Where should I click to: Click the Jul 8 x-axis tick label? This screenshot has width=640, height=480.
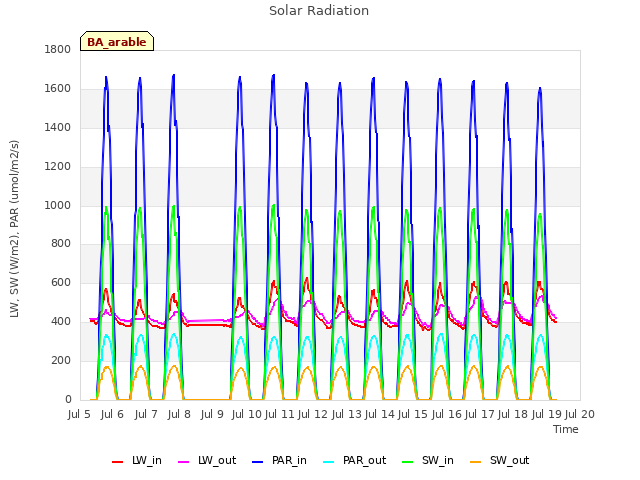179,414
